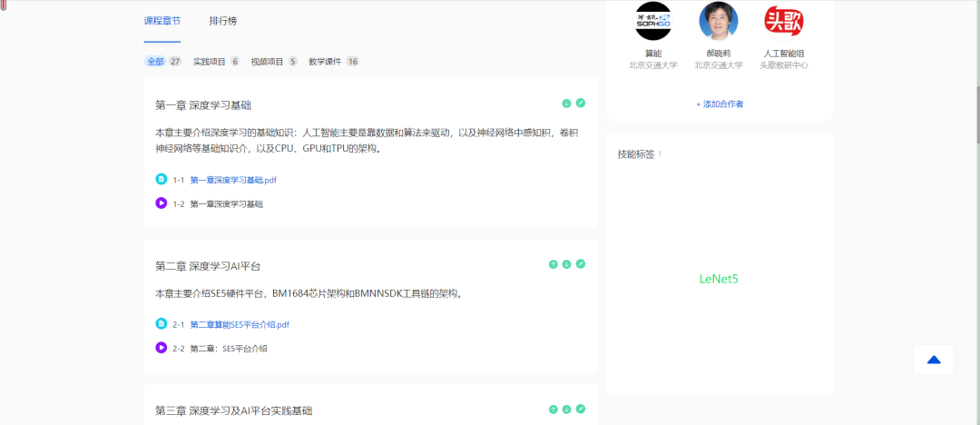Open 头歌 人工智能组 avatar logo
This screenshot has height=425, width=980.
(x=784, y=21)
